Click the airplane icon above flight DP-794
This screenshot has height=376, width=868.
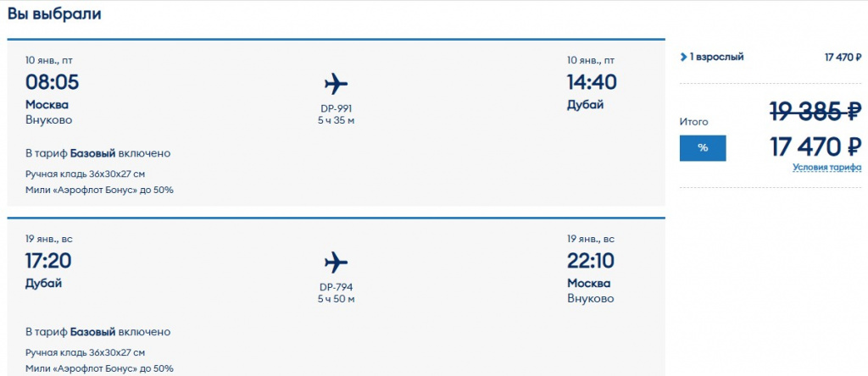pyautogui.click(x=336, y=261)
